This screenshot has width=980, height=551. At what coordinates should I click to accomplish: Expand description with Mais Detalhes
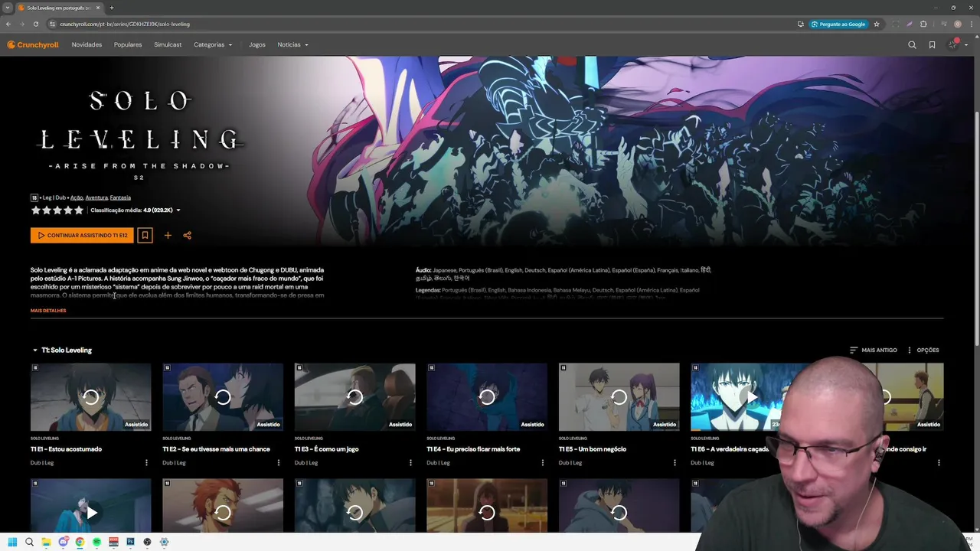(x=48, y=311)
